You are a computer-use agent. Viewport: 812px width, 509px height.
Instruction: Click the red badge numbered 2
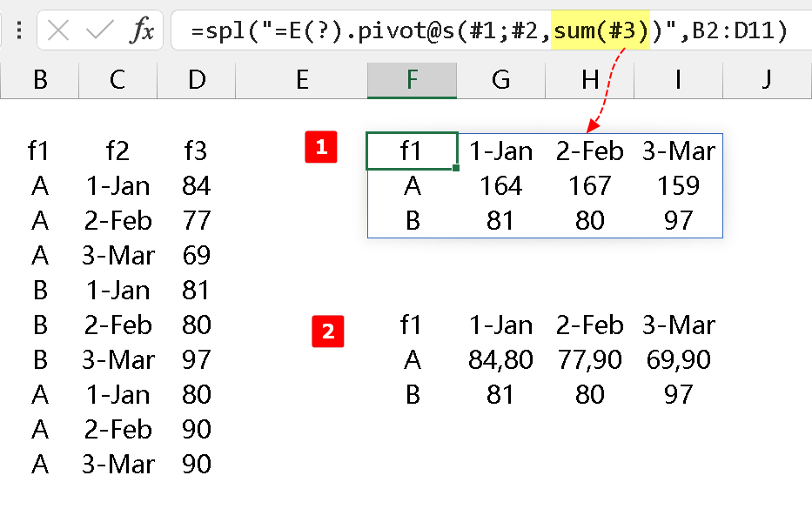click(327, 331)
